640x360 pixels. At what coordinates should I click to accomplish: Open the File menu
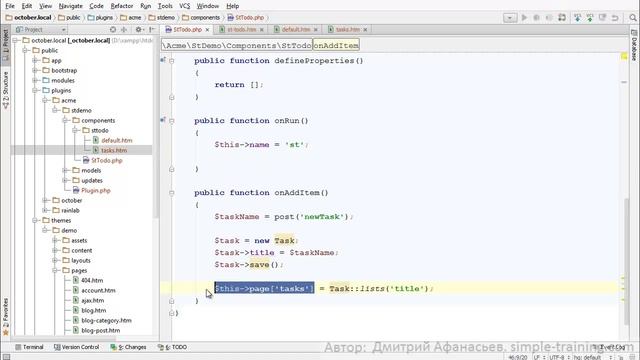point(10,6)
